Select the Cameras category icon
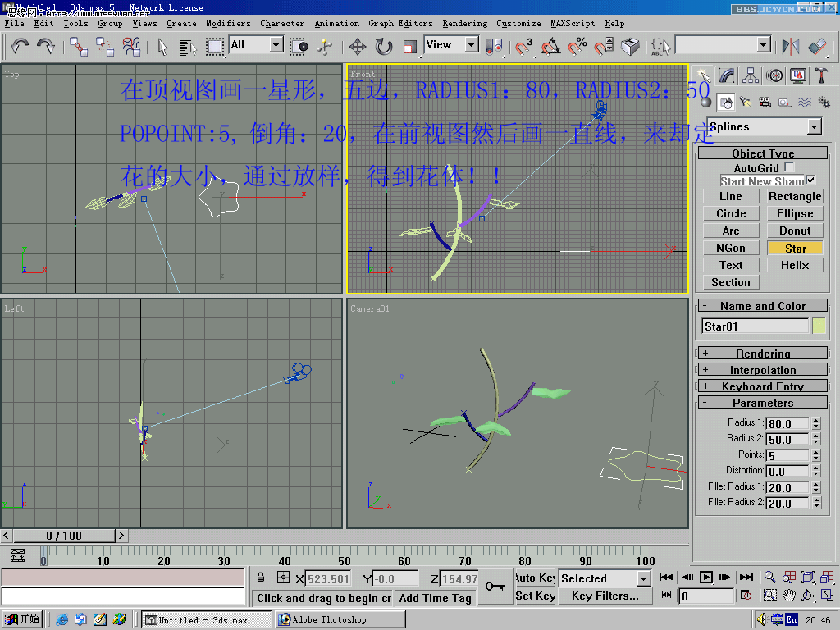840x630 pixels. (765, 103)
